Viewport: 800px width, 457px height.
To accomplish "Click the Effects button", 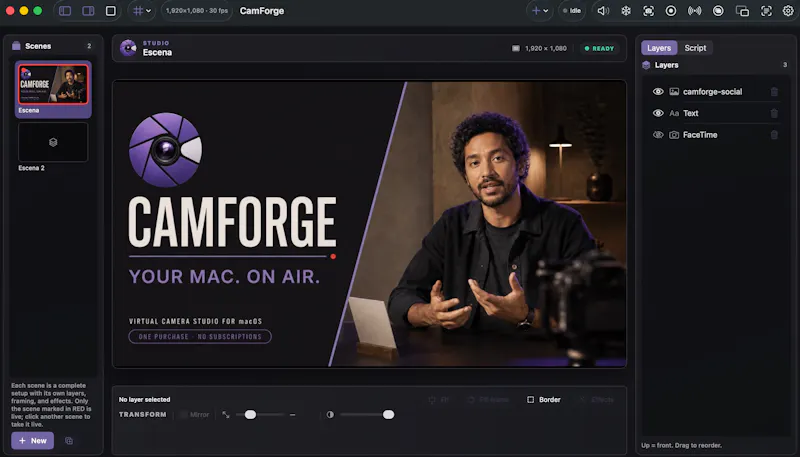I will click(596, 400).
